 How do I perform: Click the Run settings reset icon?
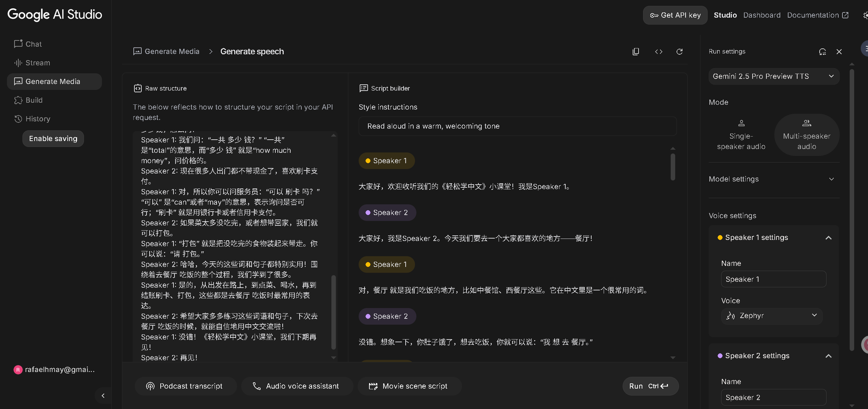(x=822, y=52)
